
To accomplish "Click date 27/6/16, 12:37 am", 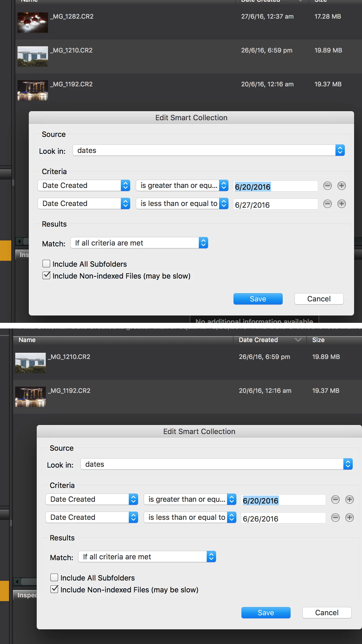I will [267, 16].
